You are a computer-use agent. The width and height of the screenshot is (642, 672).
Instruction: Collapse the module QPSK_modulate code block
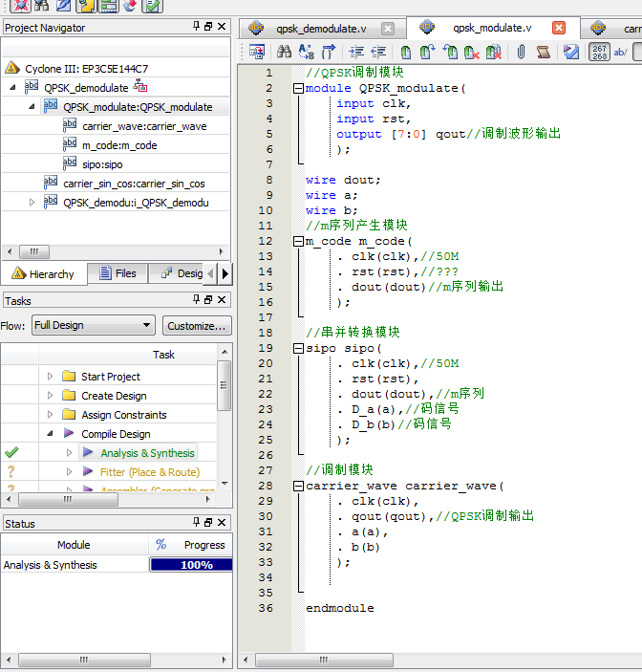[x=298, y=88]
